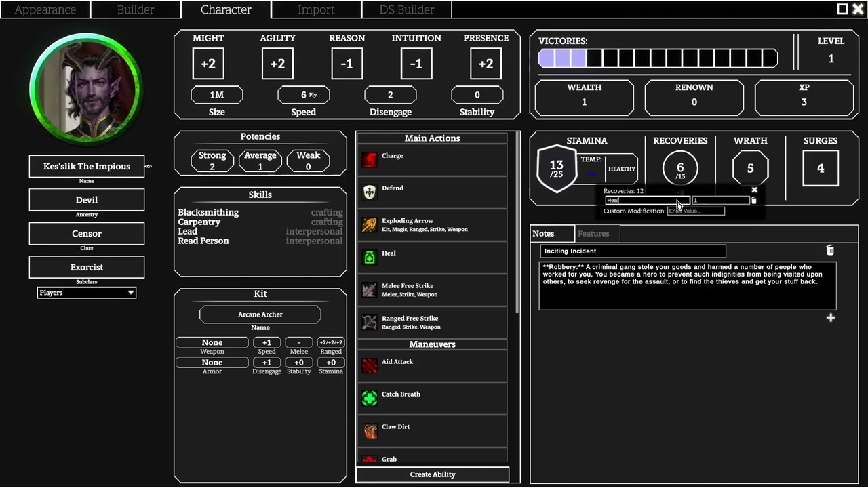Add a new note with plus icon

pyautogui.click(x=831, y=318)
